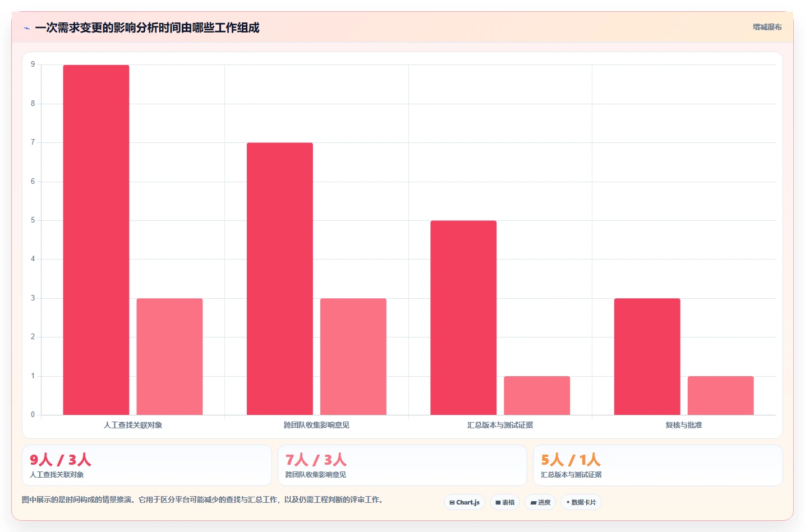Image resolution: width=805 pixels, height=532 pixels.
Task: Click the light pink bar for 跨团队收集影响意见
Action: point(353,357)
